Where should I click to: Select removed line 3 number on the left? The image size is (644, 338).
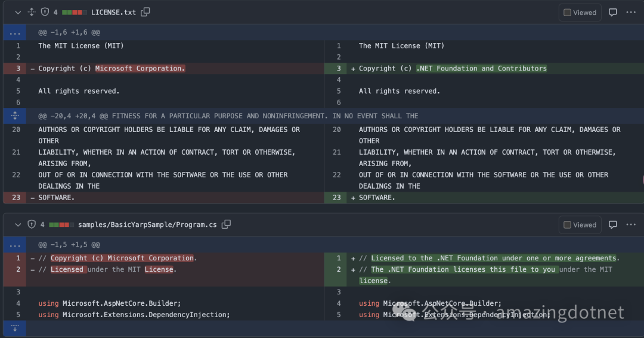[x=15, y=68]
